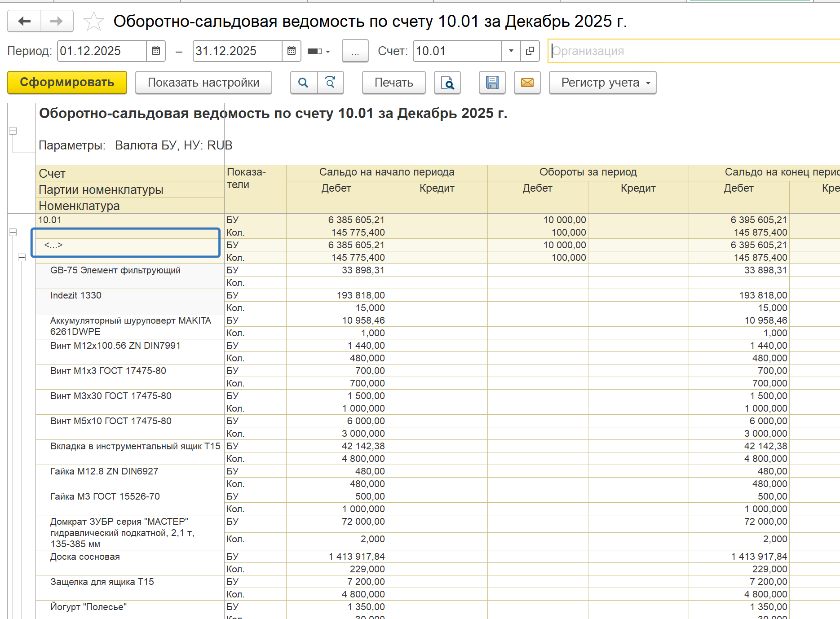This screenshot has width=840, height=619.
Task: Click Показать настройки button
Action: pos(203,82)
